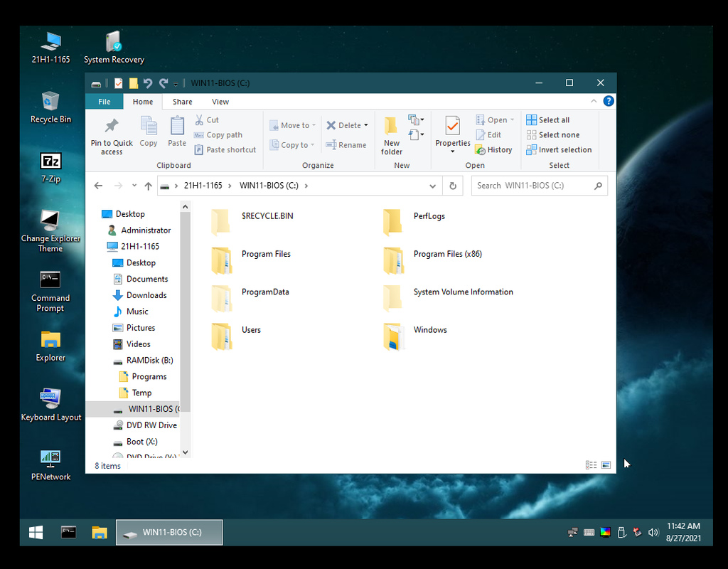Click Start button on taskbar
Image resolution: width=728 pixels, height=569 pixels.
36,532
